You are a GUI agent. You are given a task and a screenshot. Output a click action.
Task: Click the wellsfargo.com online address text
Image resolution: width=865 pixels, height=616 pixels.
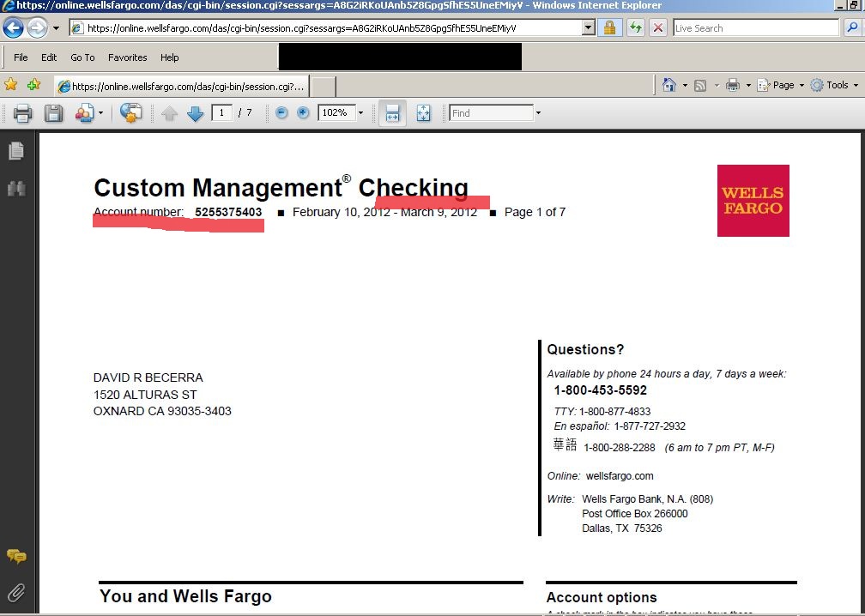[x=620, y=476]
